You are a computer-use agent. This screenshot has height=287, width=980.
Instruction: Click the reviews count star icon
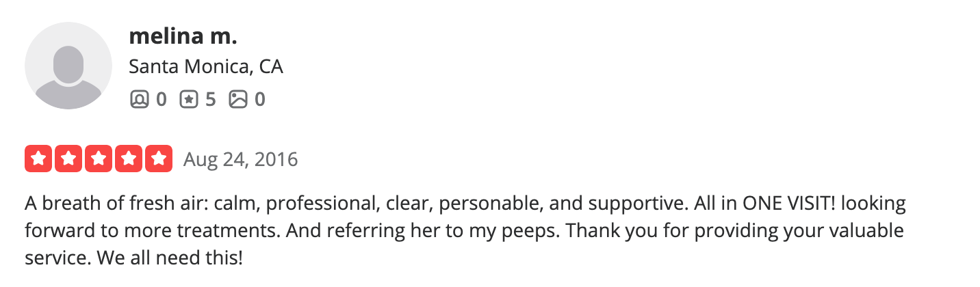[188, 100]
